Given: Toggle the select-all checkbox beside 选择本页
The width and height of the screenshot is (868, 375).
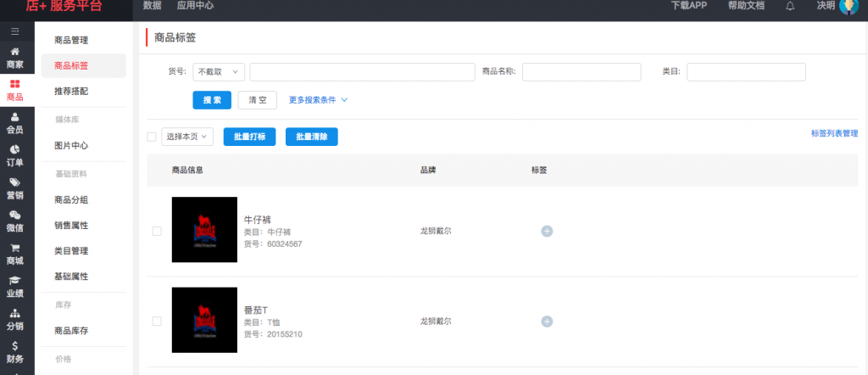Looking at the screenshot, I should tap(152, 137).
